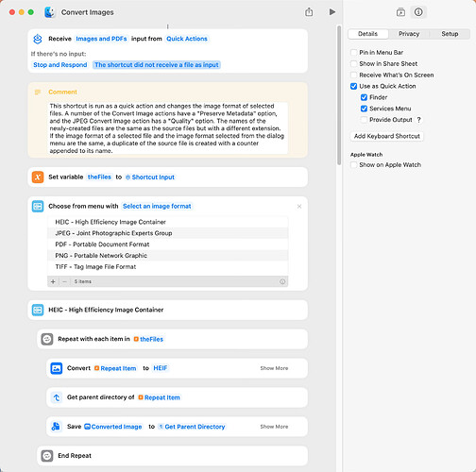The height and width of the screenshot is (472, 476).
Task: Expand Show More on Convert action
Action: click(x=274, y=368)
